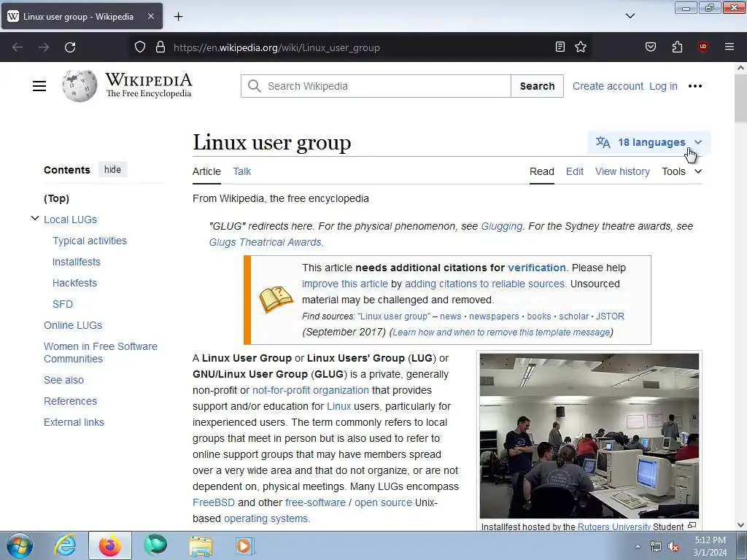This screenshot has width=747, height=560.
Task: Expand the Tools dropdown
Action: [682, 171]
